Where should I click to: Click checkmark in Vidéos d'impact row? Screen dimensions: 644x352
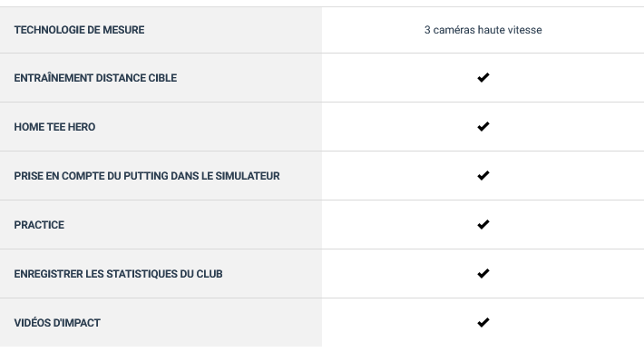click(x=483, y=322)
